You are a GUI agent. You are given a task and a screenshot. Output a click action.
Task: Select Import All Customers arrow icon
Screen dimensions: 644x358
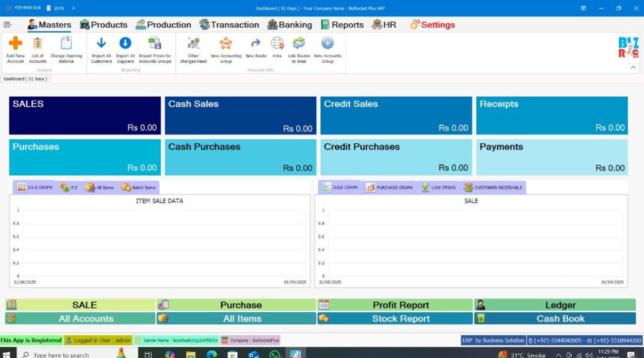[101, 43]
